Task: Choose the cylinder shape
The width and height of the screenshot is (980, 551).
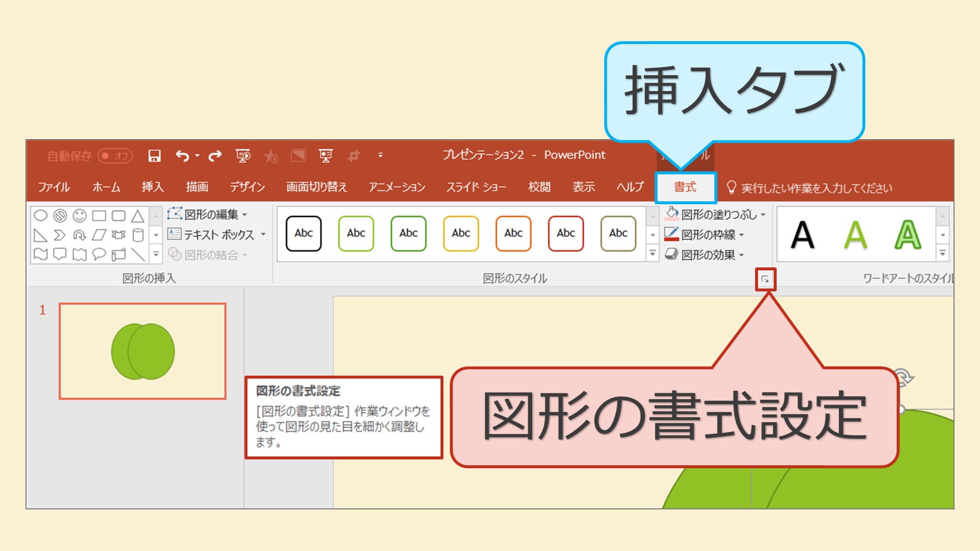Action: 138,235
